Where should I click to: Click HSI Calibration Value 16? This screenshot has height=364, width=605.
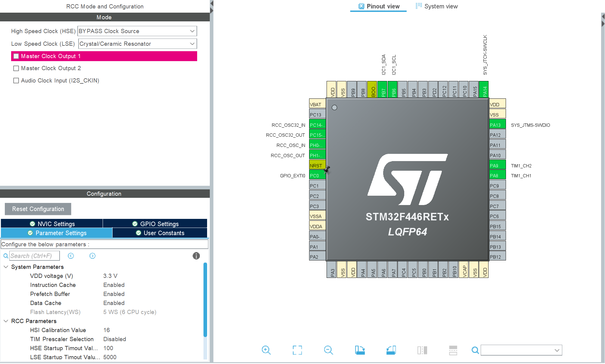(x=107, y=330)
